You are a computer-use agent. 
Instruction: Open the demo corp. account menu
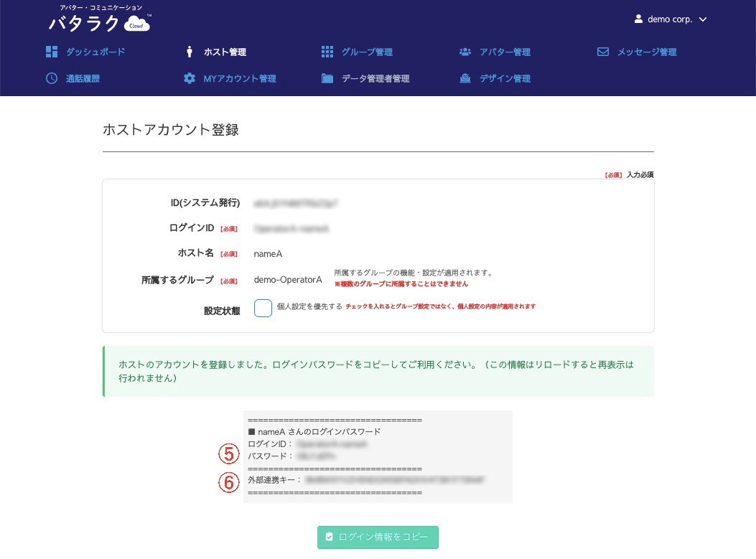click(x=670, y=20)
